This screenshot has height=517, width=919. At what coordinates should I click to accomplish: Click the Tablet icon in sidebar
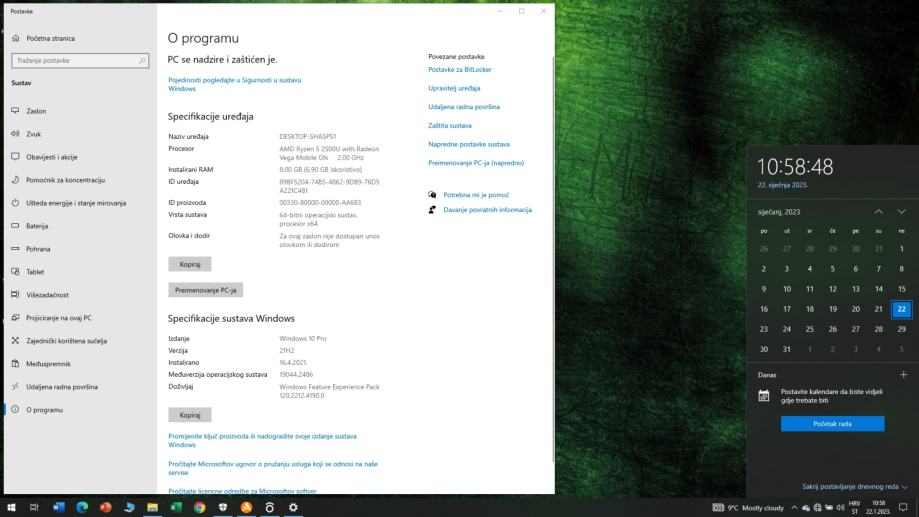[x=15, y=271]
